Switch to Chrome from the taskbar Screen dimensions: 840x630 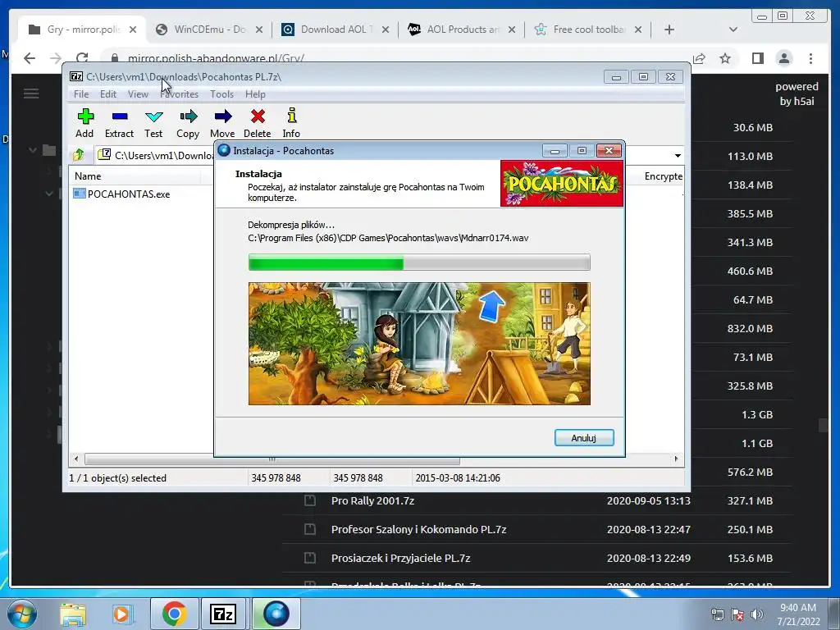tap(175, 614)
